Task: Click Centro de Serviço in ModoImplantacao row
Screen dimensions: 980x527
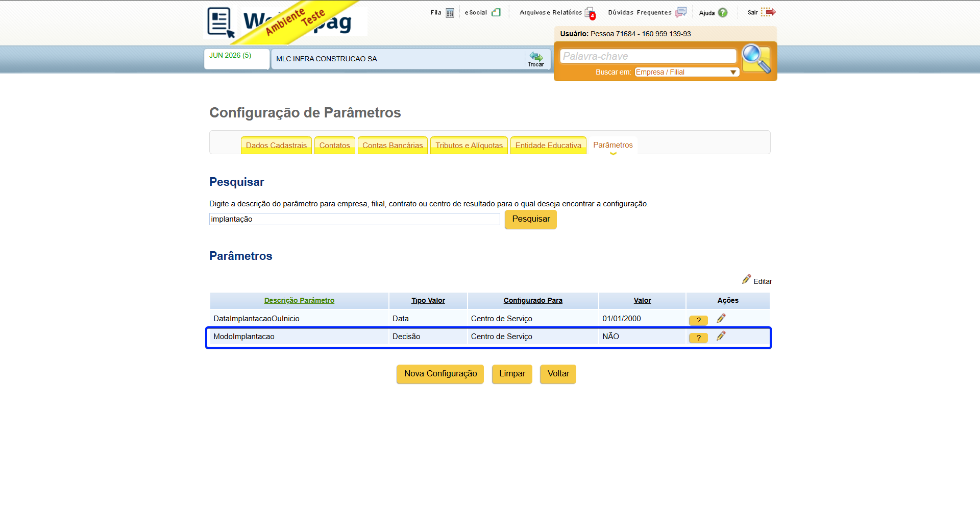Action: (533, 337)
